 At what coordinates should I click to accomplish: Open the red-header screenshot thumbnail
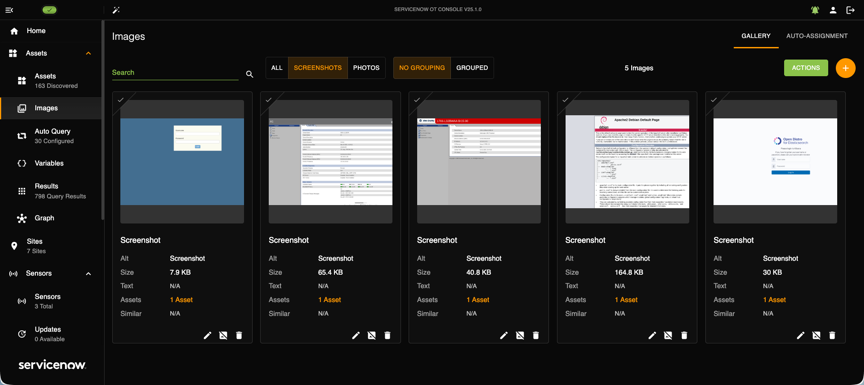(x=479, y=161)
